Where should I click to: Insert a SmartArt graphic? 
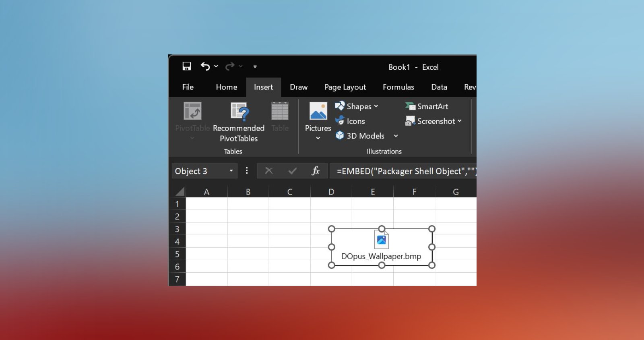(x=427, y=106)
